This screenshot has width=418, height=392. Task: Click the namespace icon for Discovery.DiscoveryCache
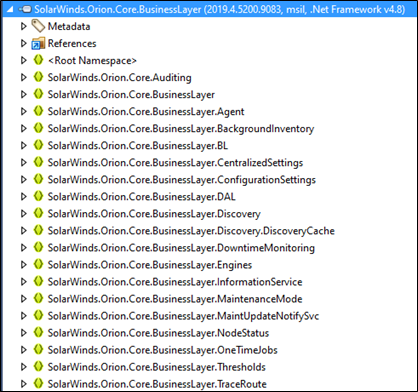coord(38,230)
